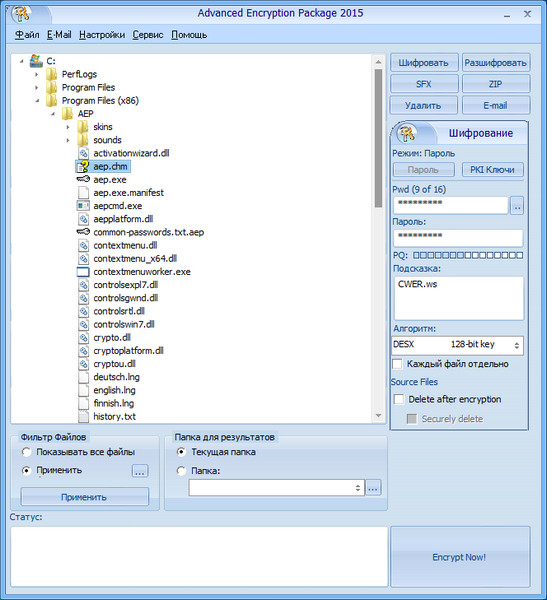547x600 pixels.
Task: Click the app logo in title bar
Action: point(22,14)
